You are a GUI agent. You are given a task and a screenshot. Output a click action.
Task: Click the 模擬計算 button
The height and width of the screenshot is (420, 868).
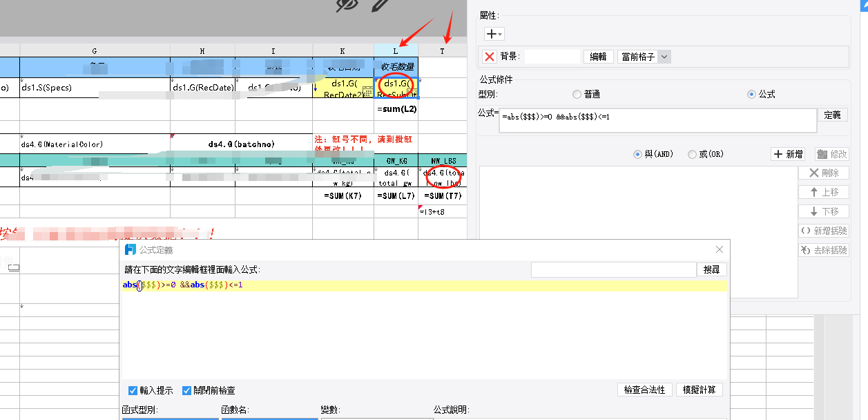tap(700, 390)
